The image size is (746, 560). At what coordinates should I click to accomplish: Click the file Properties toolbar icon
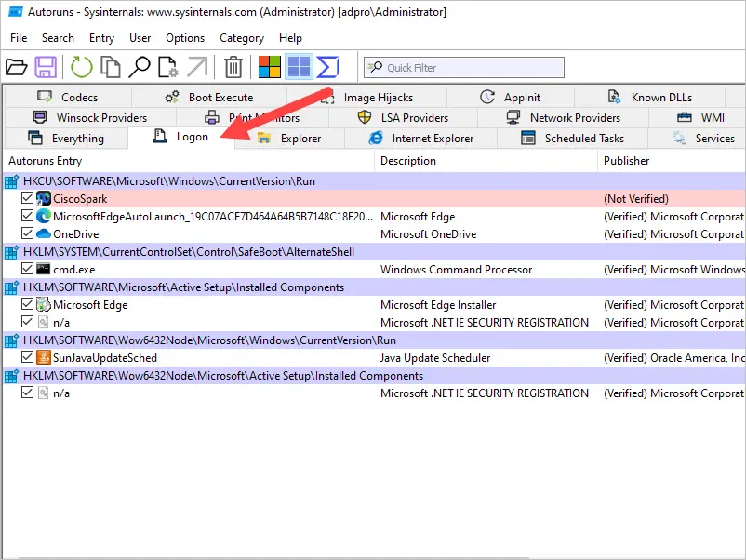167,67
